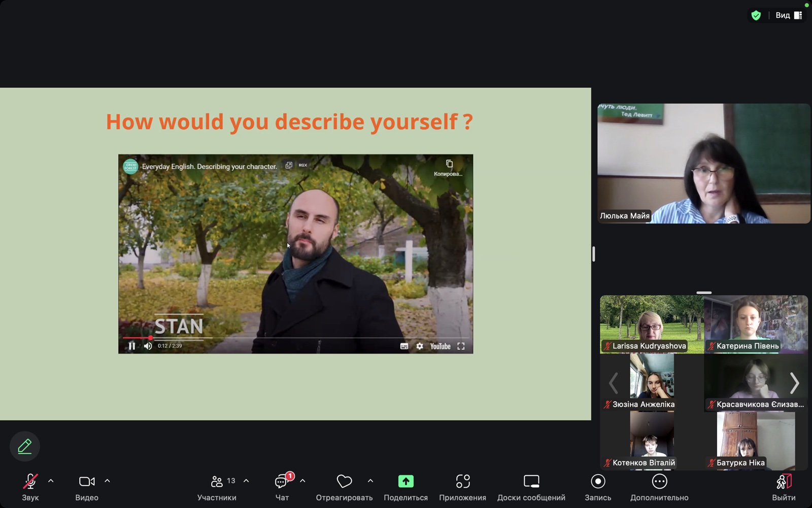Click the Отреагировать reactions heart icon
The height and width of the screenshot is (508, 812).
(344, 482)
